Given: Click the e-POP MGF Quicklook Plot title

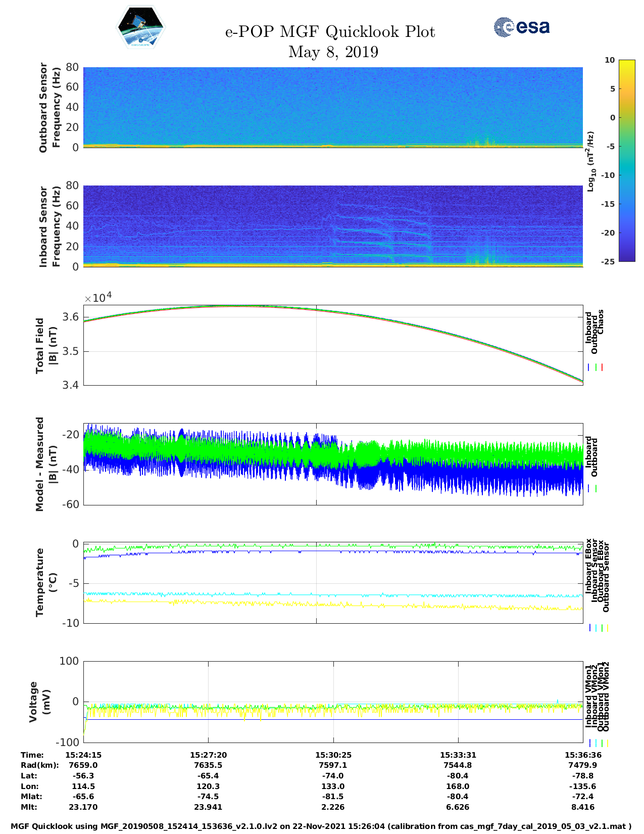Looking at the screenshot, I should (330, 32).
